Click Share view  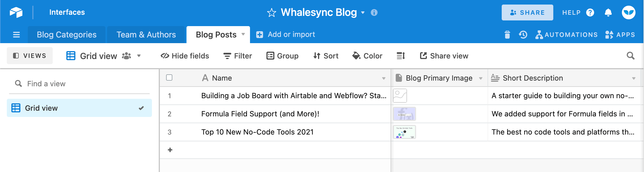444,56
